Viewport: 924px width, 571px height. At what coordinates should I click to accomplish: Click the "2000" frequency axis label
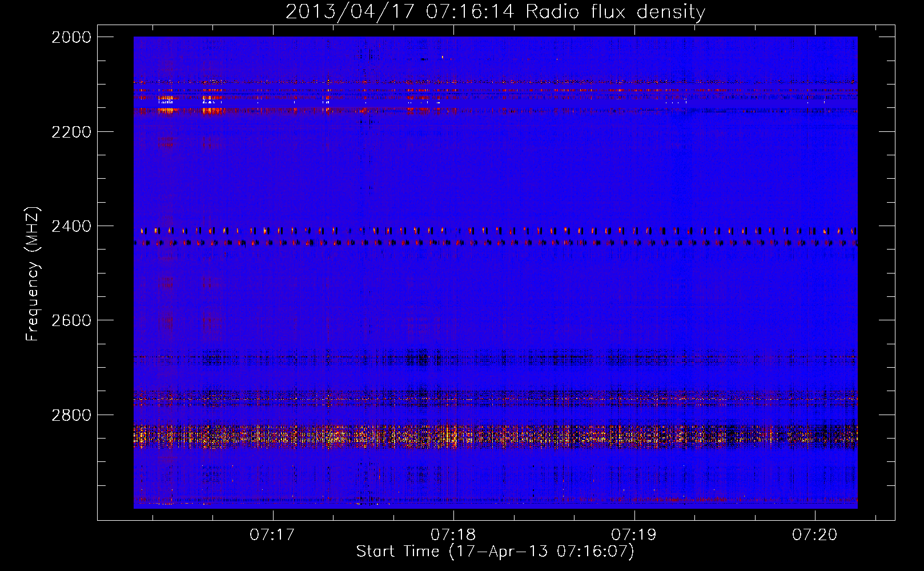pos(71,37)
